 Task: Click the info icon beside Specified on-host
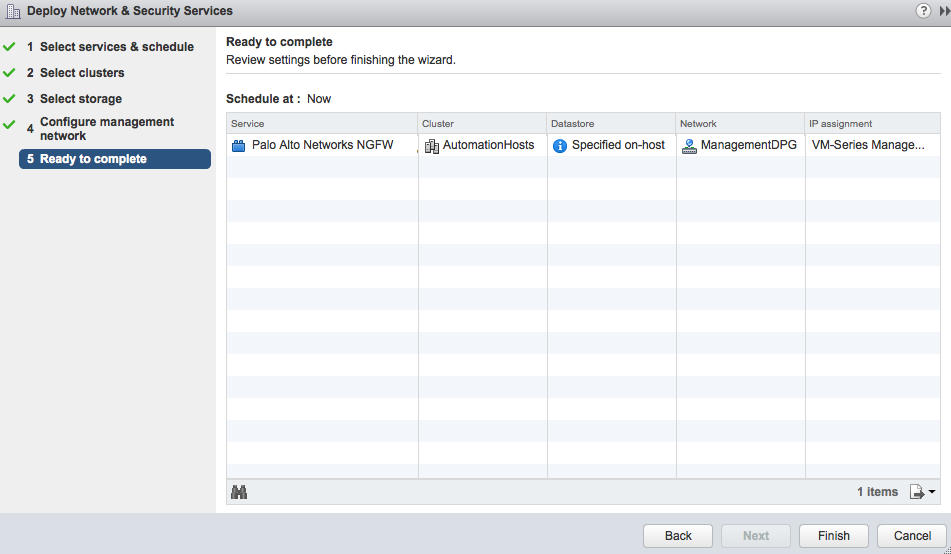click(x=559, y=146)
